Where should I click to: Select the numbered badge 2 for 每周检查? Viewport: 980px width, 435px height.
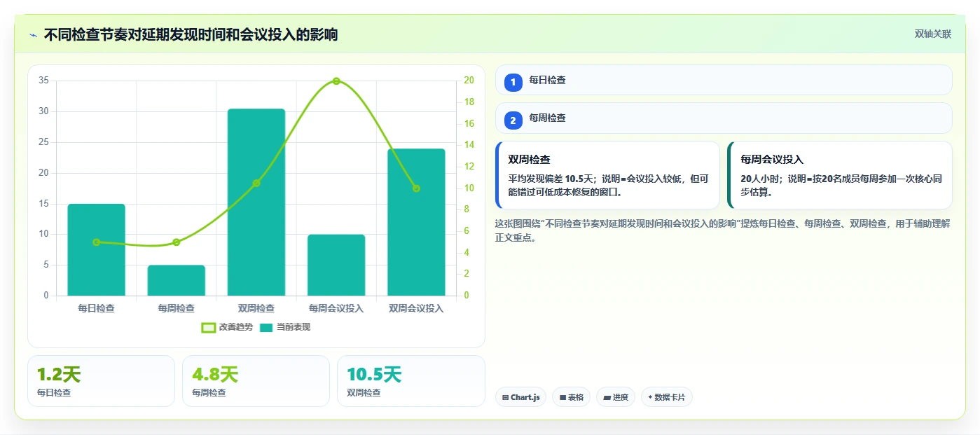pyautogui.click(x=513, y=120)
